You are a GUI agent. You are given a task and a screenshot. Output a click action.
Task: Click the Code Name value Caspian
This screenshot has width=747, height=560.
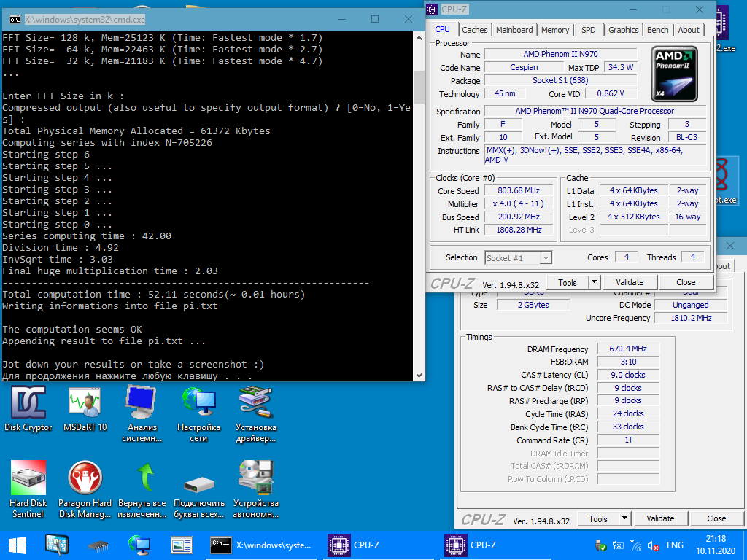click(x=524, y=68)
